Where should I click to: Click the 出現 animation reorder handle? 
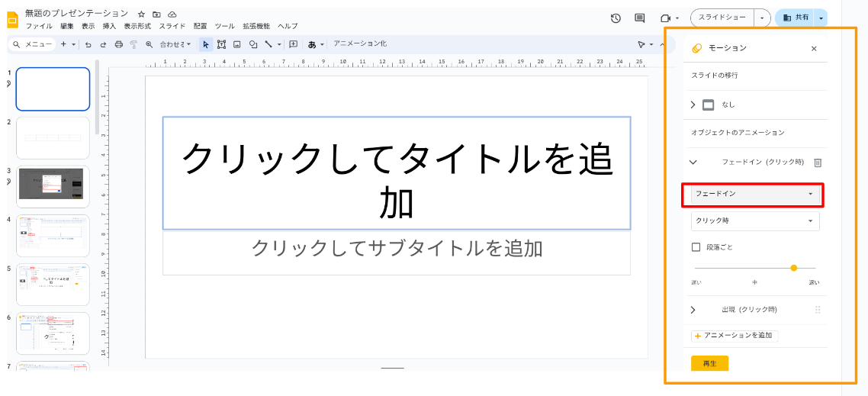click(x=818, y=310)
